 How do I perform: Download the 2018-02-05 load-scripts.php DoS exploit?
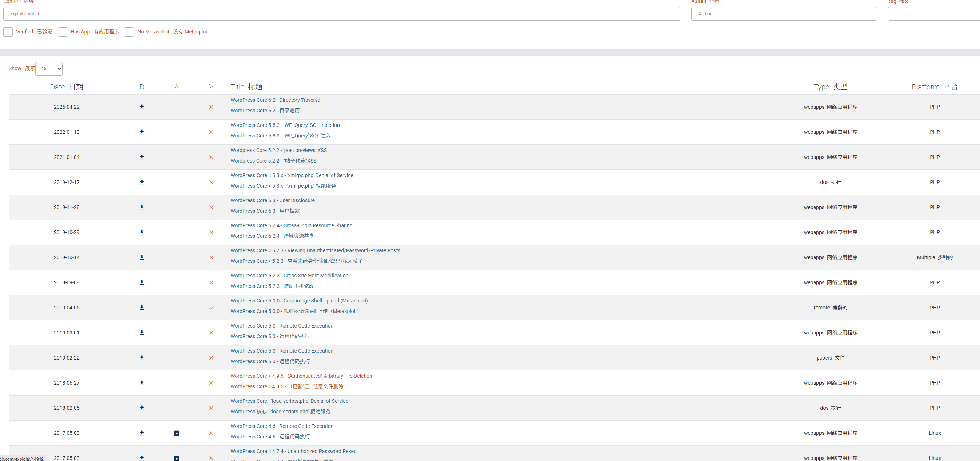(141, 408)
